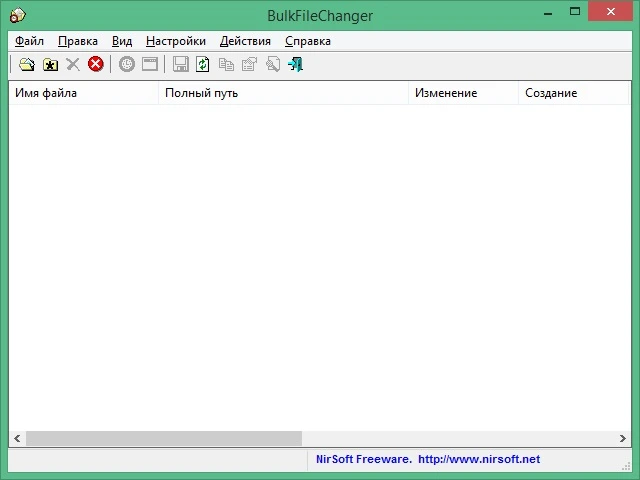
Task: Open the Вид menu
Action: (122, 41)
